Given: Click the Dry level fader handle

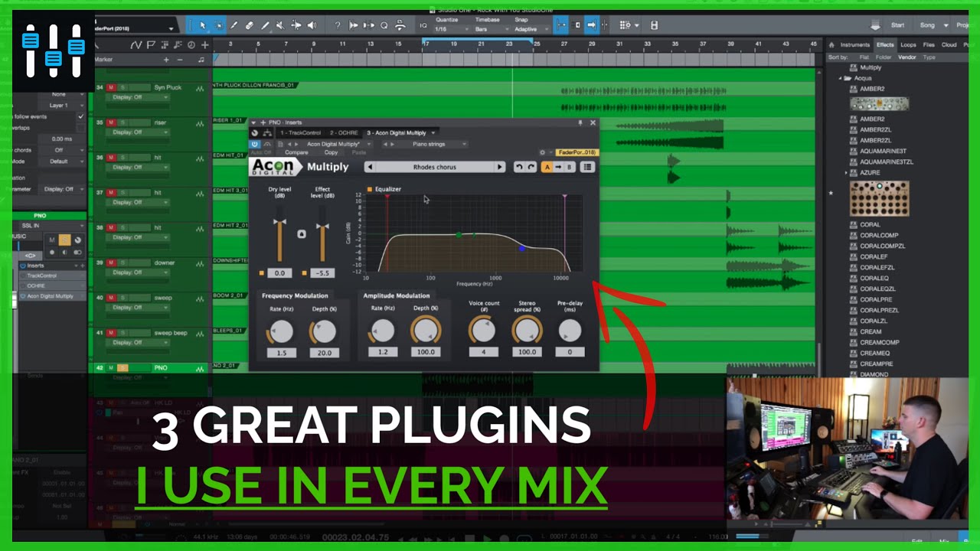Looking at the screenshot, I should [279, 222].
